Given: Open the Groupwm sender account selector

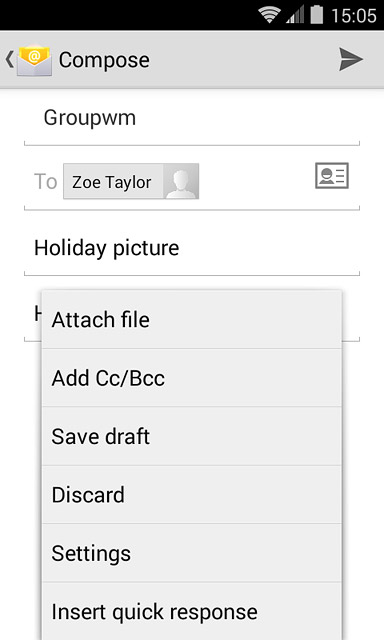Looking at the screenshot, I should pyautogui.click(x=192, y=118).
